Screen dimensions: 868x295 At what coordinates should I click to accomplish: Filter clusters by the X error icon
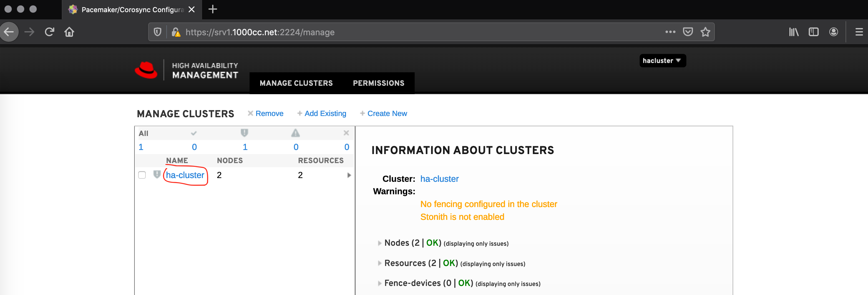[346, 133]
